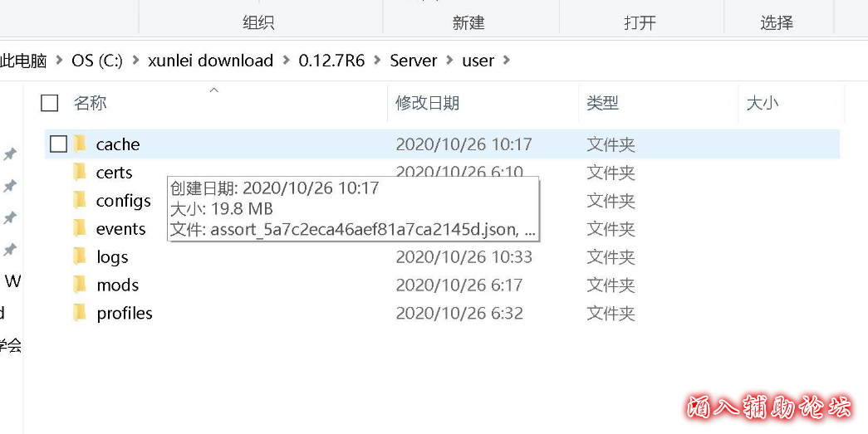Sort by the 名称 column header
The height and width of the screenshot is (434, 868).
(90, 103)
